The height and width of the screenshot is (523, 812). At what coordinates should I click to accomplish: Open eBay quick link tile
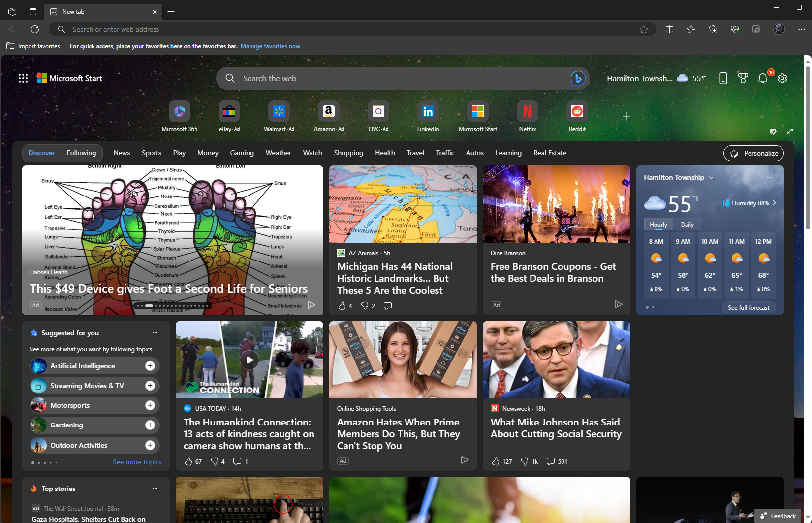229,117
